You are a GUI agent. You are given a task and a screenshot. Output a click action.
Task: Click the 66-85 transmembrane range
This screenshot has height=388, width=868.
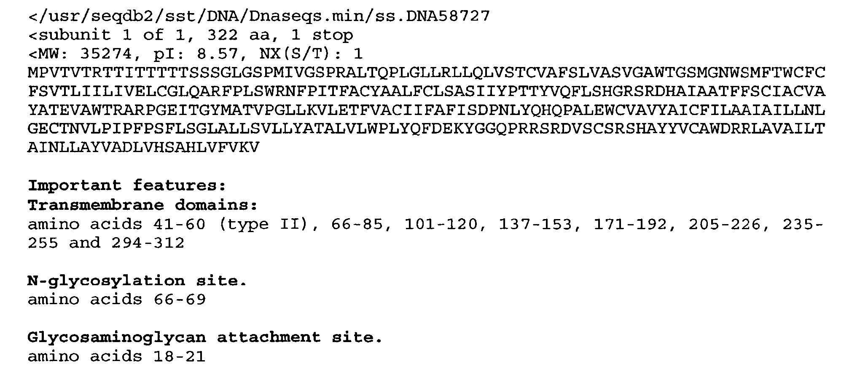click(x=357, y=224)
